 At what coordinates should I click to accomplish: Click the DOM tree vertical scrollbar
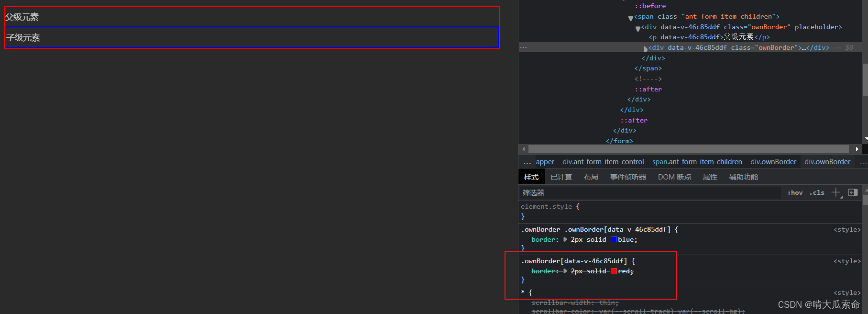pos(865,79)
